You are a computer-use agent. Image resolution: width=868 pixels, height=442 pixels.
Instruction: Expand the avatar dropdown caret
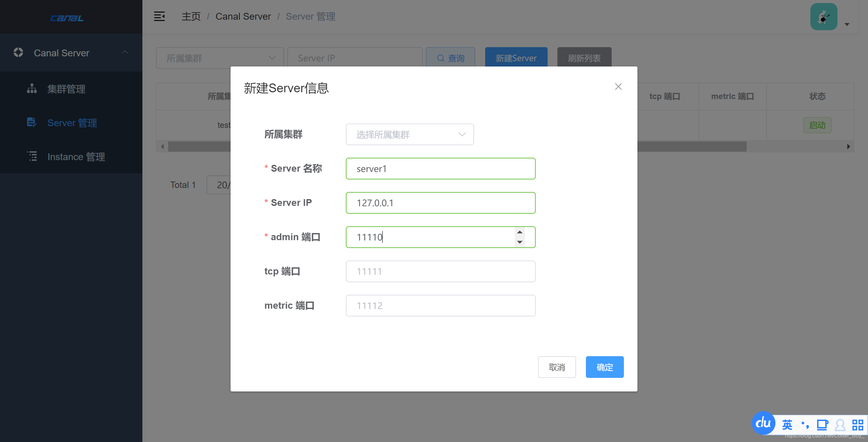[x=847, y=24]
